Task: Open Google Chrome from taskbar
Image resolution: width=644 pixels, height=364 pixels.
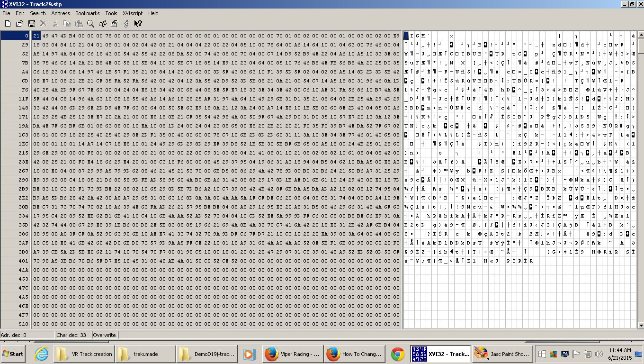Action: click(x=397, y=354)
